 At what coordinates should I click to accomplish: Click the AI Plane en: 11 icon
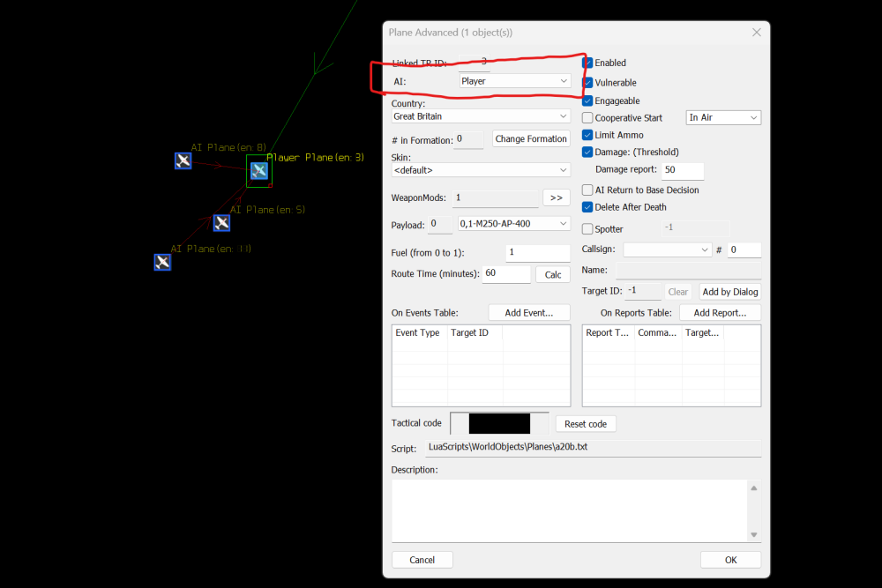click(x=162, y=262)
